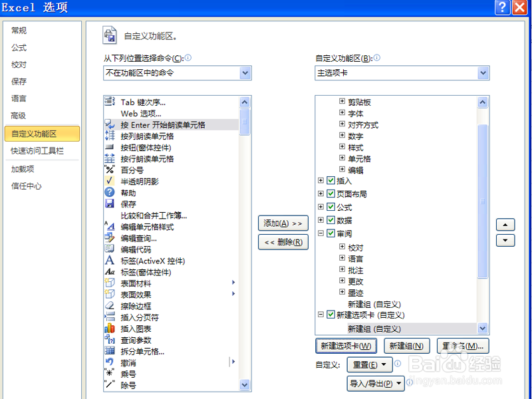Click the 百分号 percent icon

109,170
